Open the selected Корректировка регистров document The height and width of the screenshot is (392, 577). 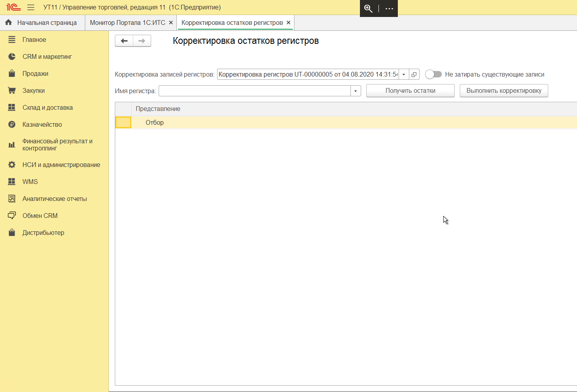coord(414,74)
